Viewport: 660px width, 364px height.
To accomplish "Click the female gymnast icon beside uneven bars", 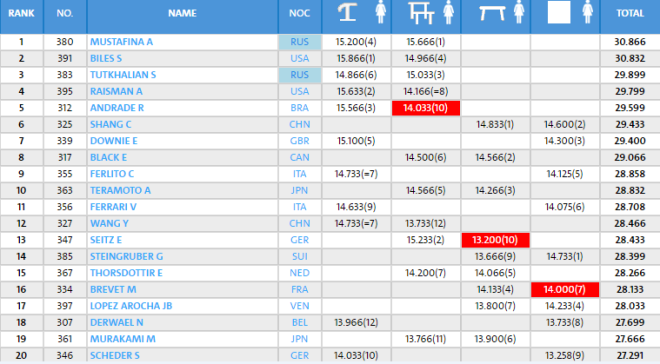I will 449,12.
